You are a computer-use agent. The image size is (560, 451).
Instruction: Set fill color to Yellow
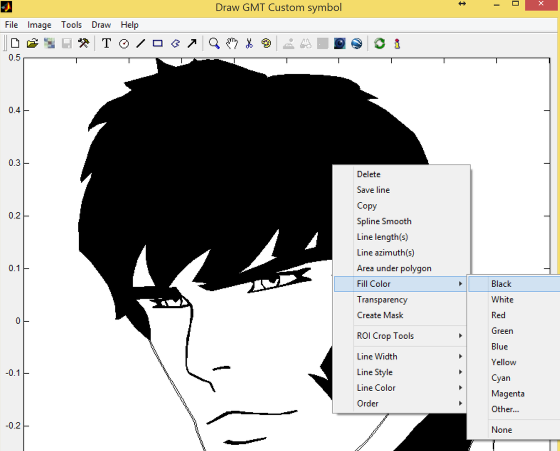[x=514, y=362]
